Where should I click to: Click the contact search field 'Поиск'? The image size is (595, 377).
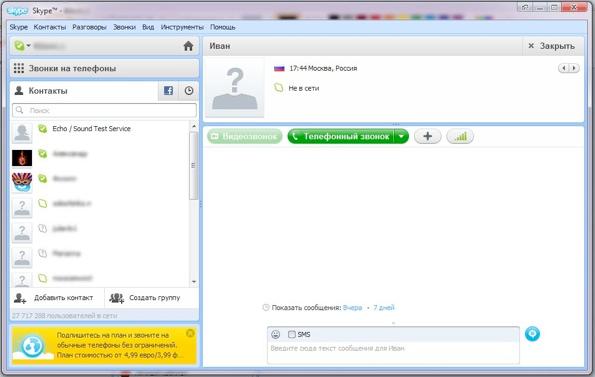(104, 110)
